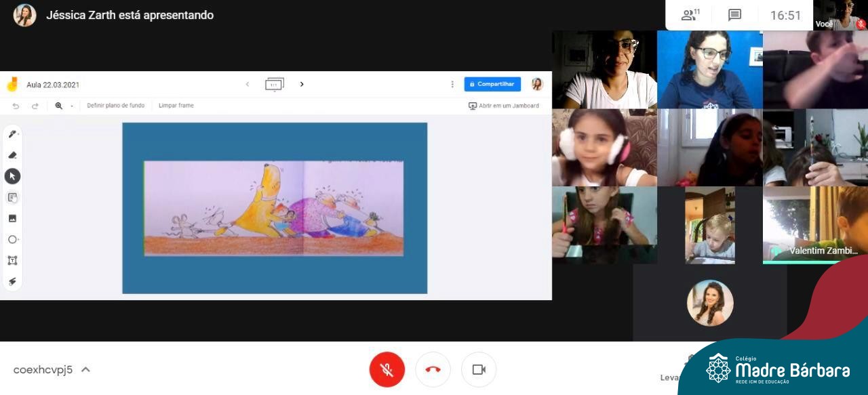The width and height of the screenshot is (868, 395).
Task: Select the Pen tool in Jamboard
Action: tap(12, 134)
